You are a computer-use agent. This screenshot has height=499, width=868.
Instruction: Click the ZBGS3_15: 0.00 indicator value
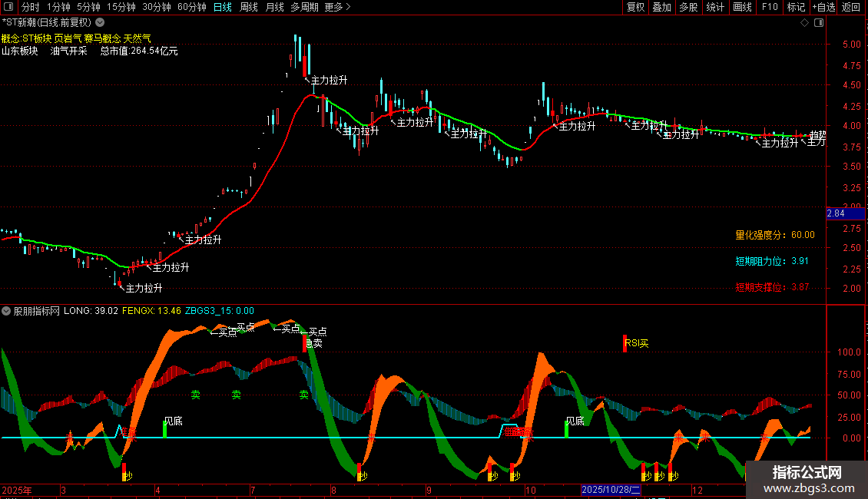tap(219, 311)
